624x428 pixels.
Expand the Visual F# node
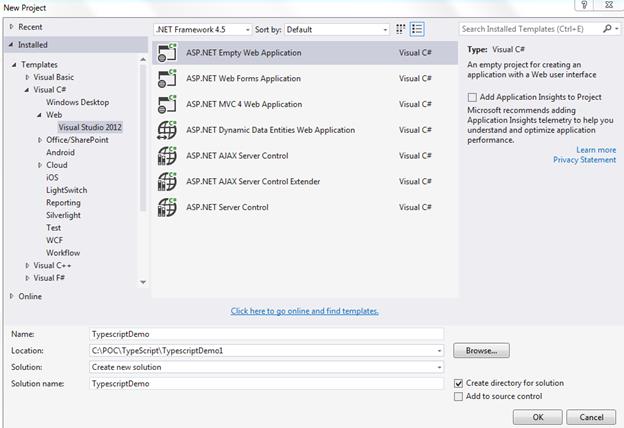[x=27, y=278]
